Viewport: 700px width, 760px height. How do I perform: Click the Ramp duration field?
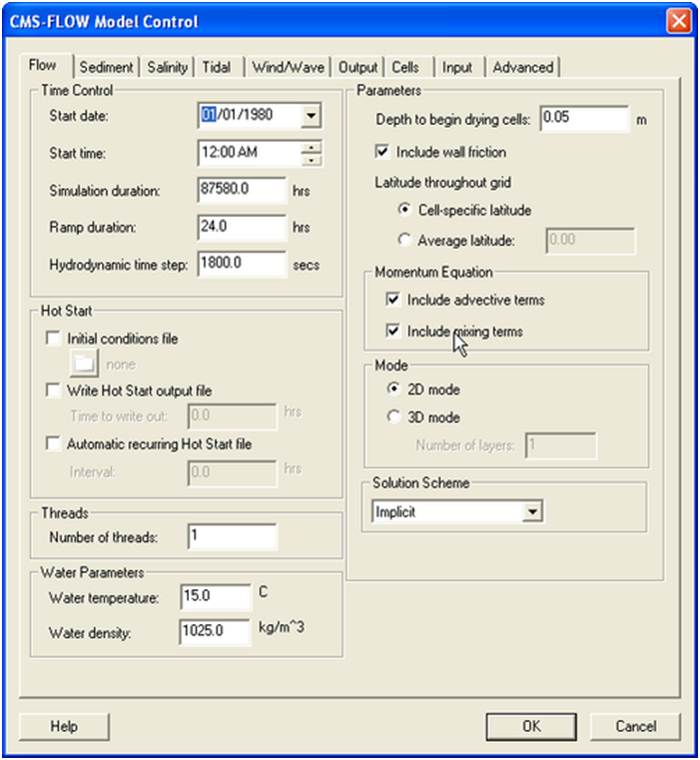point(242,227)
